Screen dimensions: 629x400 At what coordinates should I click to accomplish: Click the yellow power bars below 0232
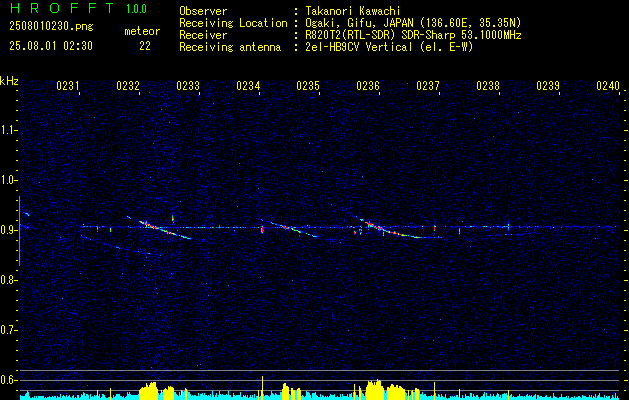point(156,391)
